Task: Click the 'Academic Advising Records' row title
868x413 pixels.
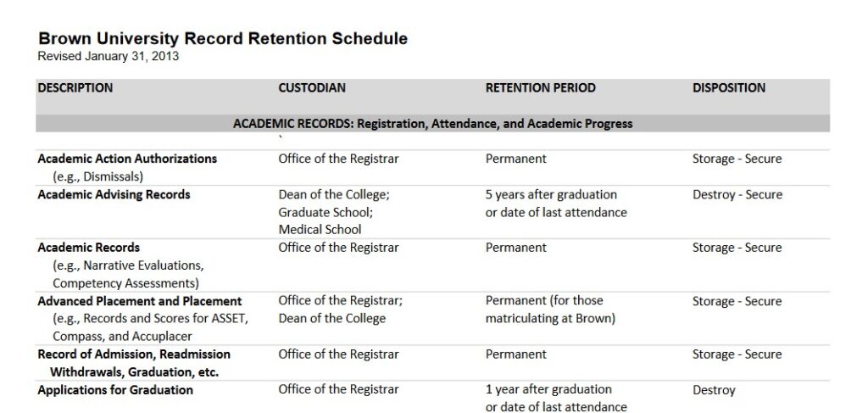Action: tap(114, 195)
